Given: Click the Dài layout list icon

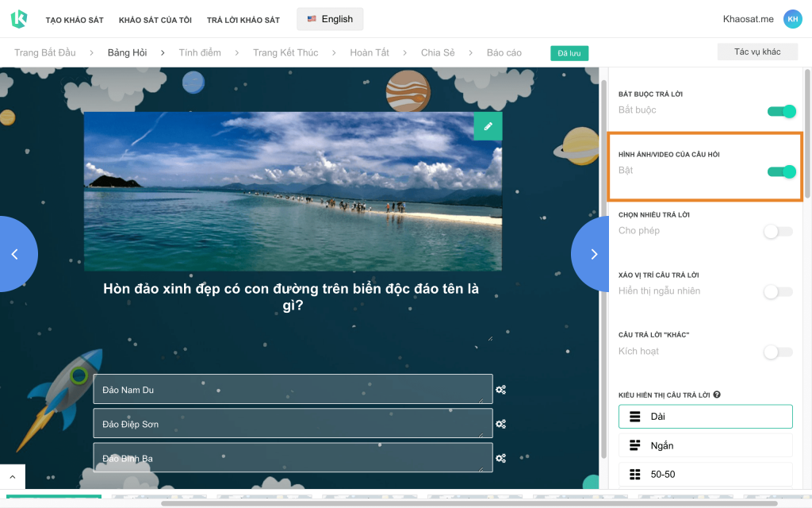Looking at the screenshot, I should [x=635, y=416].
